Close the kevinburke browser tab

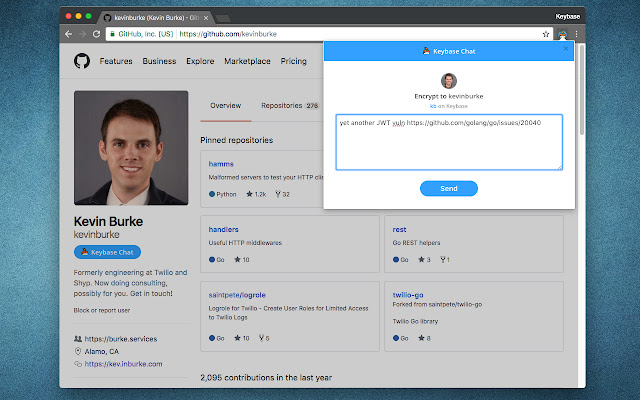(206, 18)
